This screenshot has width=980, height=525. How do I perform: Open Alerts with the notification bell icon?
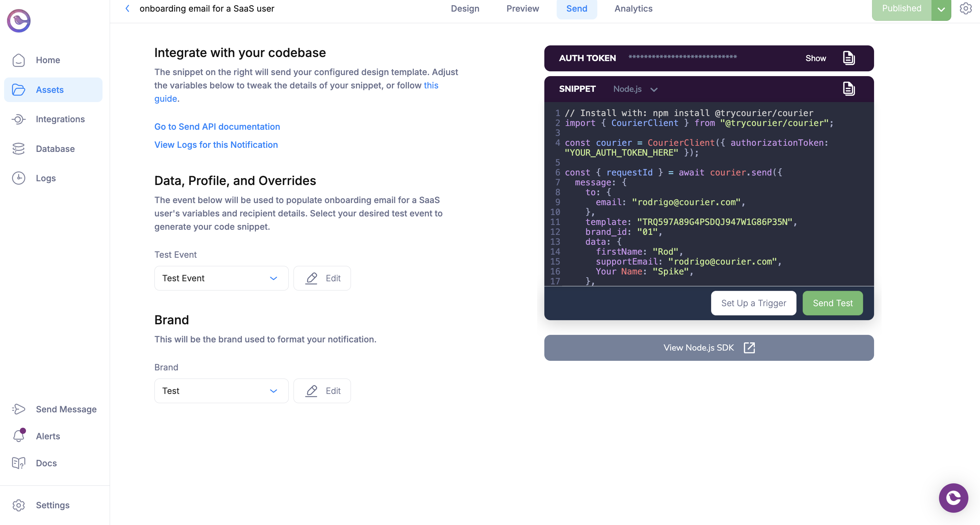19,436
